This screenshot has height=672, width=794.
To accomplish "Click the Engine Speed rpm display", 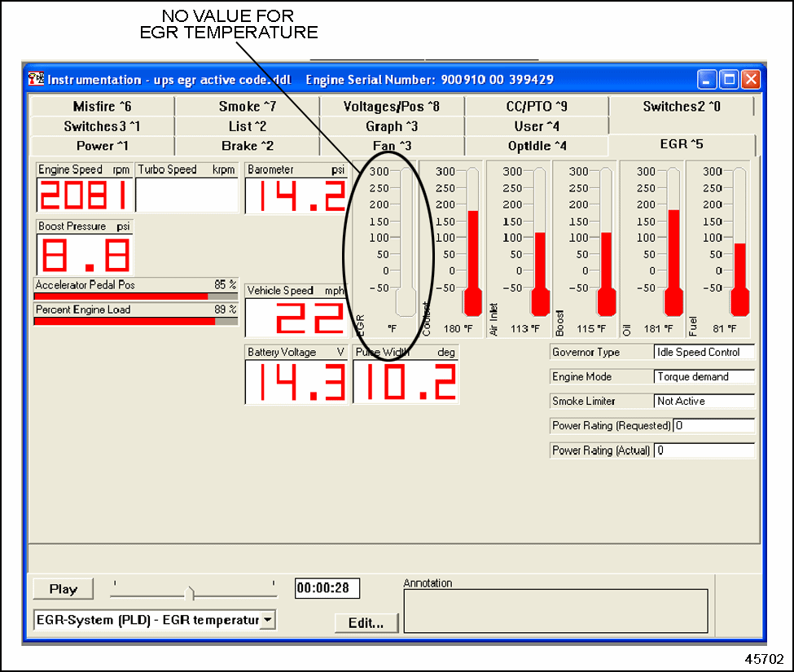I will [83, 195].
